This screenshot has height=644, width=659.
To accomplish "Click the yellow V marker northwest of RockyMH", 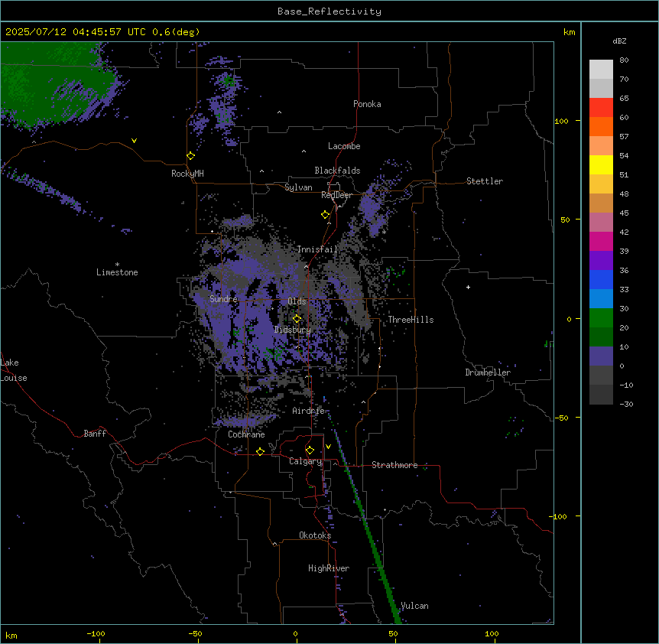I will 134,141.
